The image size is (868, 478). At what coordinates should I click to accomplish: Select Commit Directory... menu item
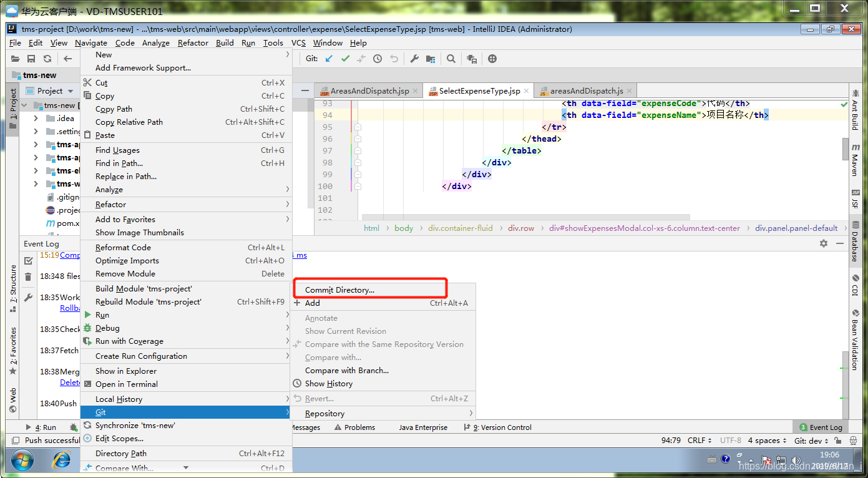pos(383,290)
